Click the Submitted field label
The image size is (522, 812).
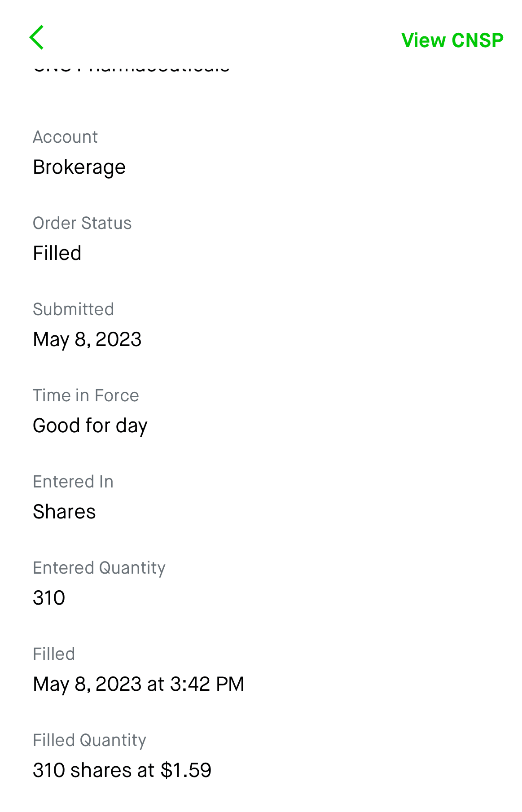coord(73,309)
